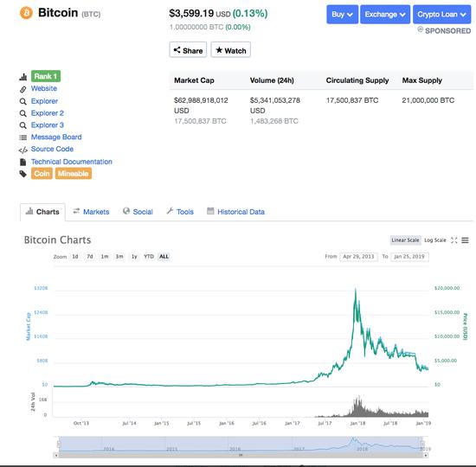
Task: Click the From date field Apr 29, 2013
Action: tap(358, 257)
